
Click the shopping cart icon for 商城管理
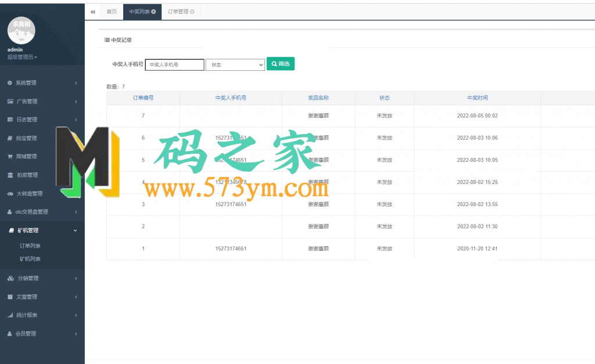click(x=10, y=157)
